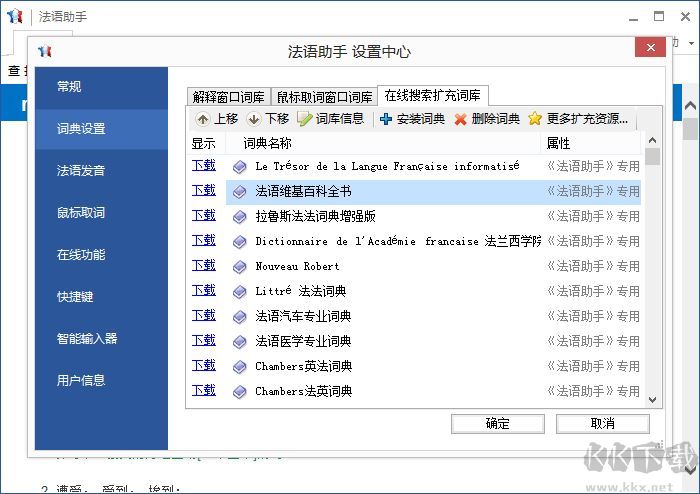The width and height of the screenshot is (700, 494).
Task: Click the 上移 up-arrow icon
Action: 203,119
